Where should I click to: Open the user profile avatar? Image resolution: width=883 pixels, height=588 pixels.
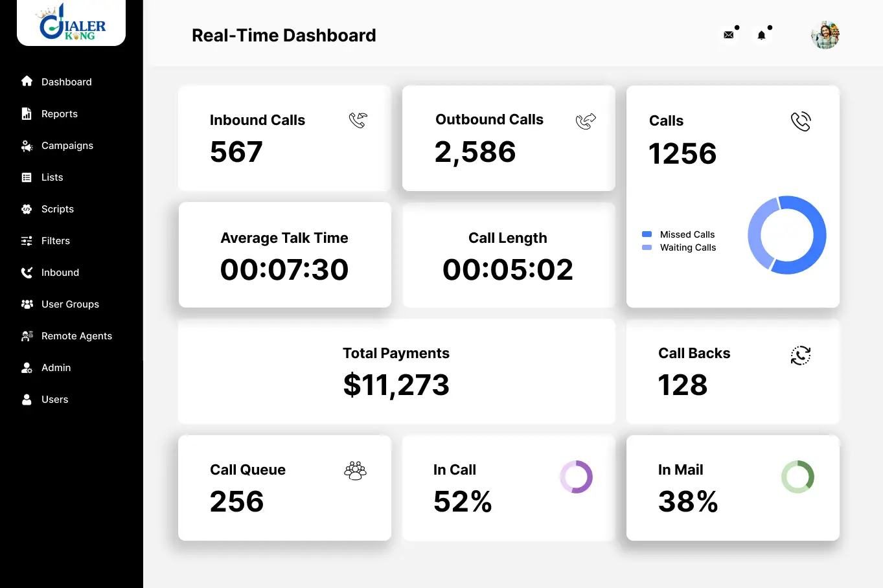click(x=825, y=35)
